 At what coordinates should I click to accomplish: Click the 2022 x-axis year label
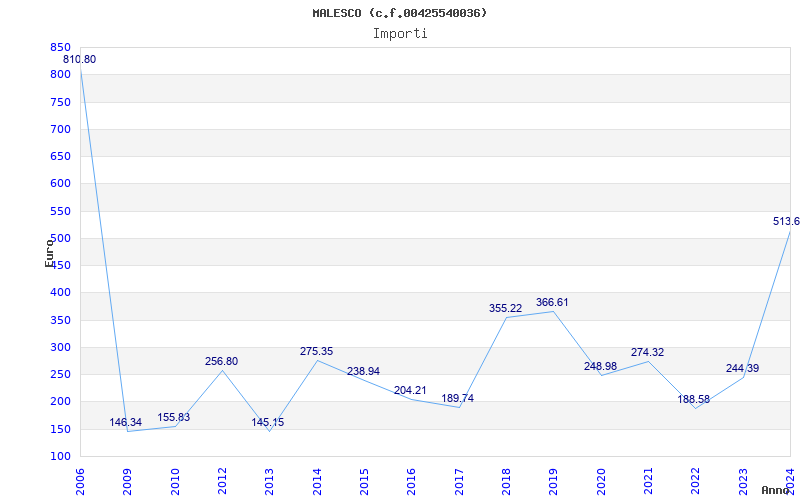(696, 482)
